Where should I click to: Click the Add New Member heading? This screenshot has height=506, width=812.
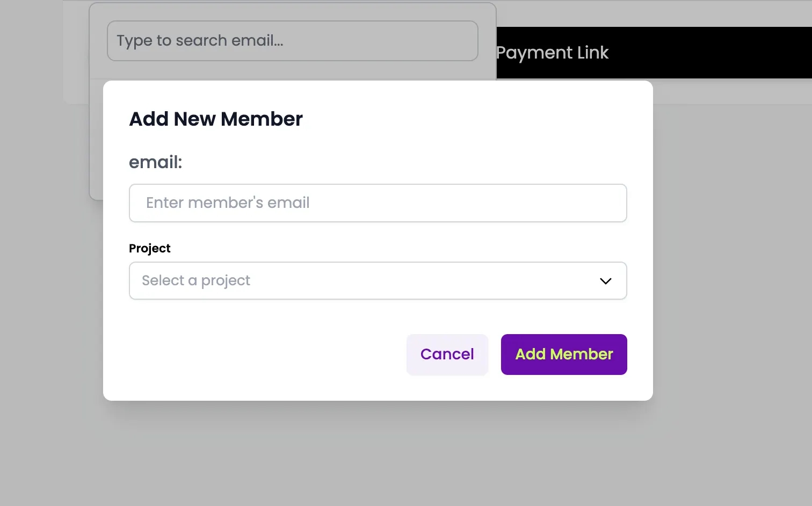(x=216, y=119)
